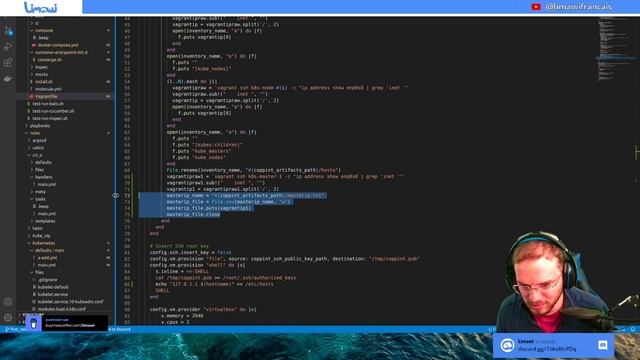The width and height of the screenshot is (640, 360).
Task: Click the masterip_file.close code line
Action: 193,214
